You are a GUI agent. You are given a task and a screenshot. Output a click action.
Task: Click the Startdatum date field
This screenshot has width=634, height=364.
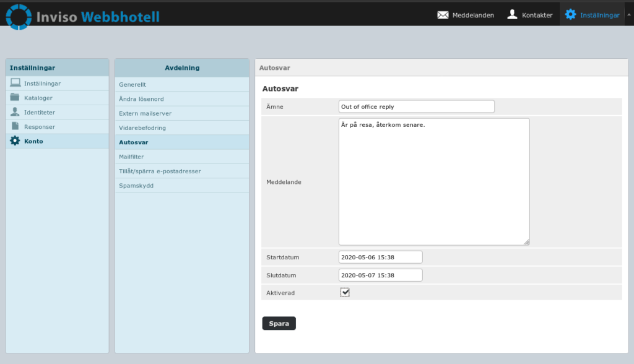pos(380,257)
